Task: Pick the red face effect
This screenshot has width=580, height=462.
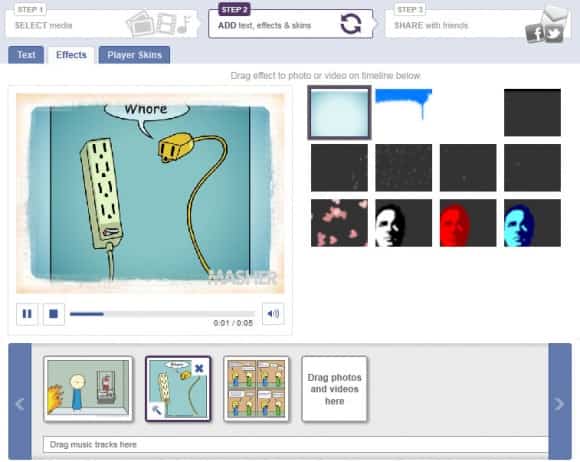Action: coord(468,223)
